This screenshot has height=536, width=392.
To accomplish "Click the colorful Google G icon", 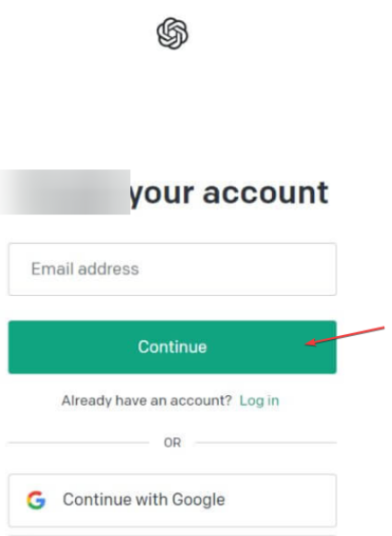I will coord(36,500).
